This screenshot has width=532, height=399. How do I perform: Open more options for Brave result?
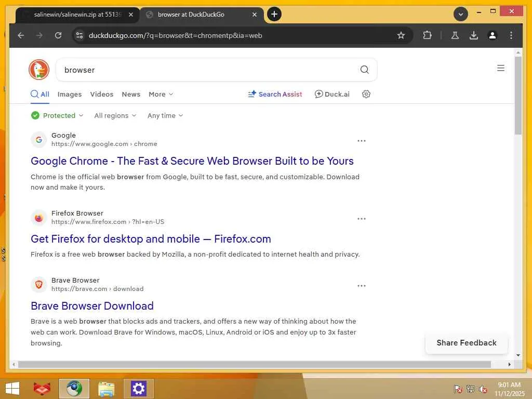362,286
